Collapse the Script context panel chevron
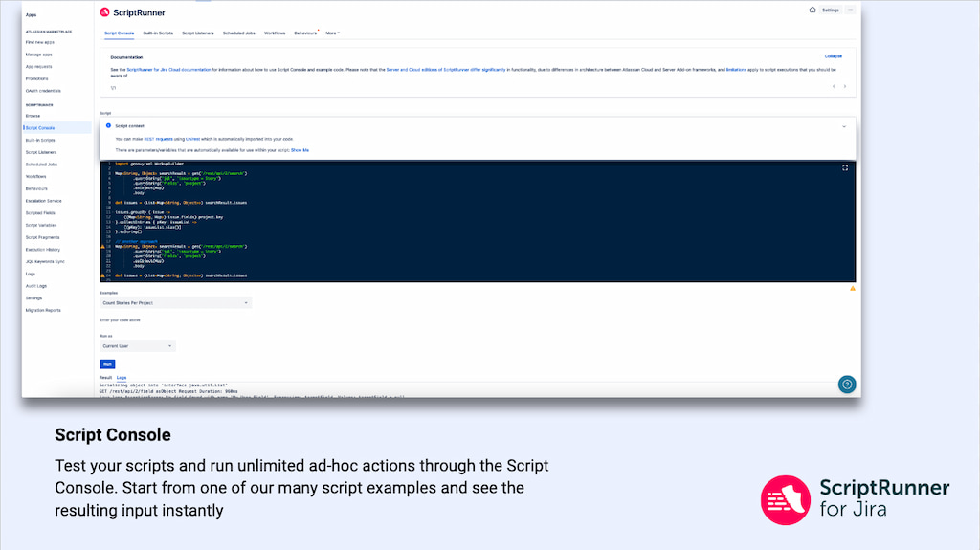 [844, 126]
